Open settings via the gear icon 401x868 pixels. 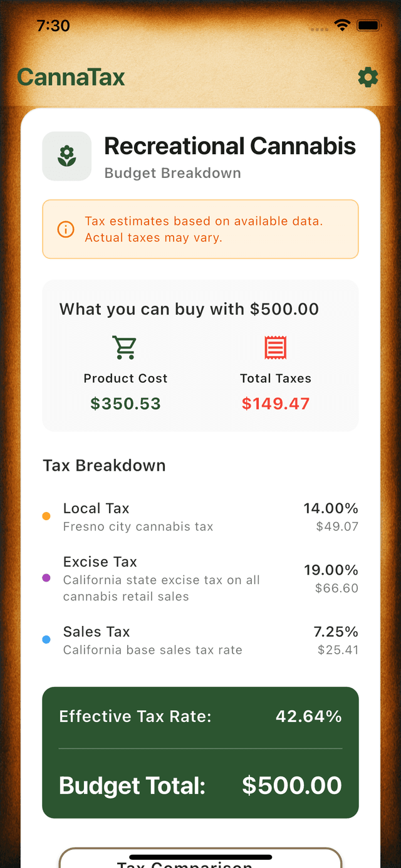tap(368, 78)
